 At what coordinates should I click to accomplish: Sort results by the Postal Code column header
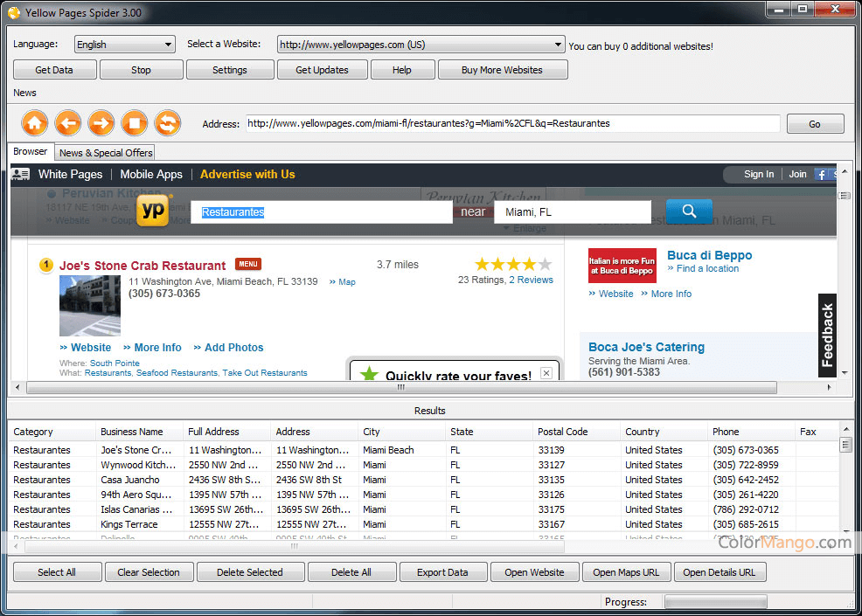click(x=577, y=432)
